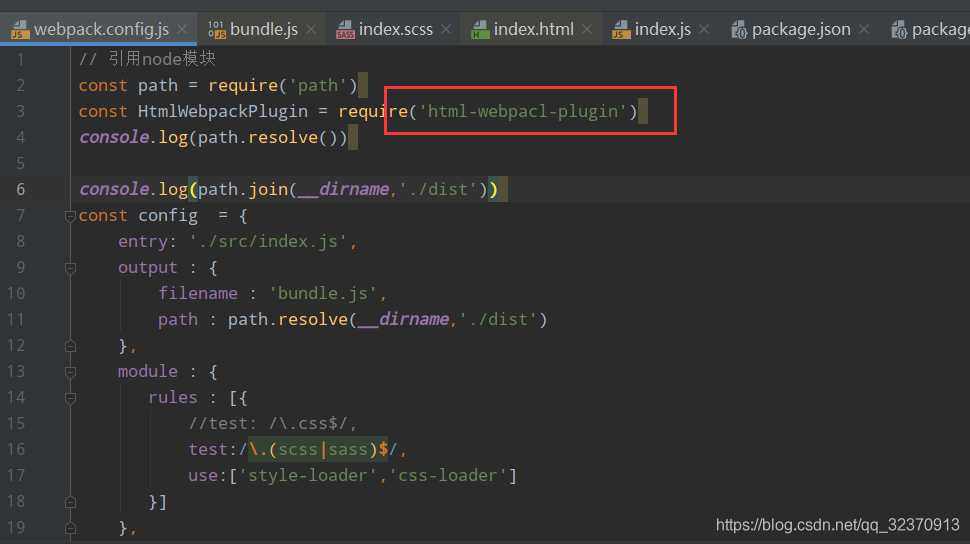Viewport: 970px width, 544px height.
Task: Click the 'entry' property key
Action: pos(143,241)
